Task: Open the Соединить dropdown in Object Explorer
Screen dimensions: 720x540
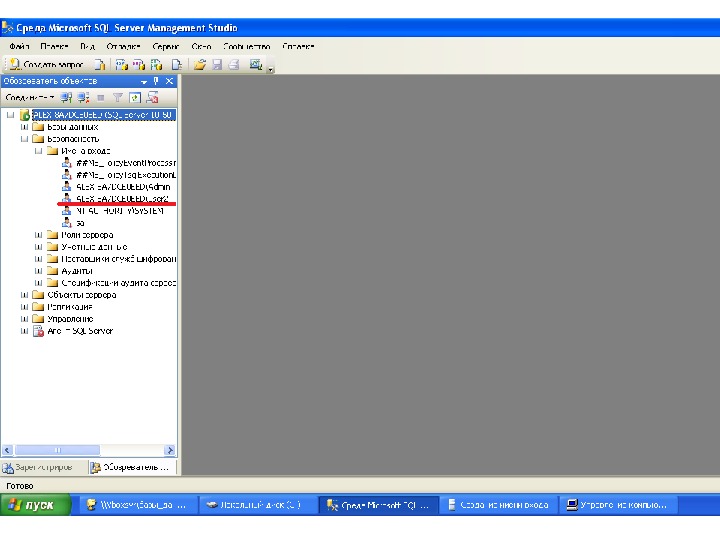Action: click(x=29, y=97)
